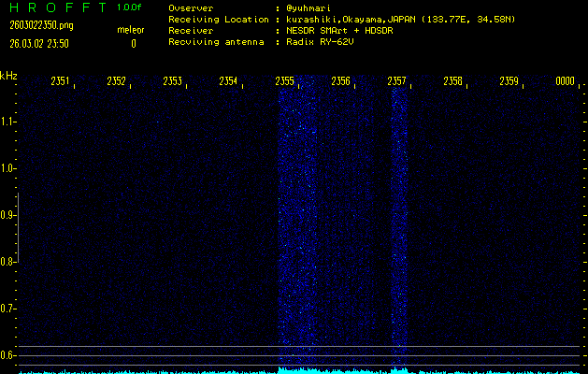Click the 0000 time marker
588x374 pixels.
(566, 81)
